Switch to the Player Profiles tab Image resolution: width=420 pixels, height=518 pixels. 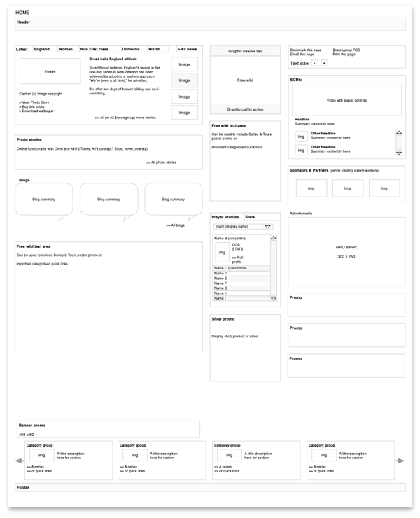pos(227,217)
